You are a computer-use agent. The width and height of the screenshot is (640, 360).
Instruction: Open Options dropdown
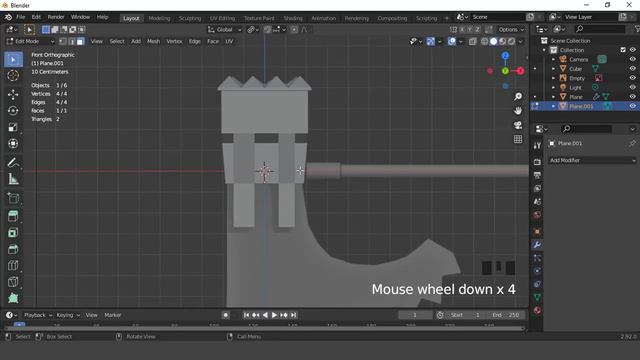(511, 29)
